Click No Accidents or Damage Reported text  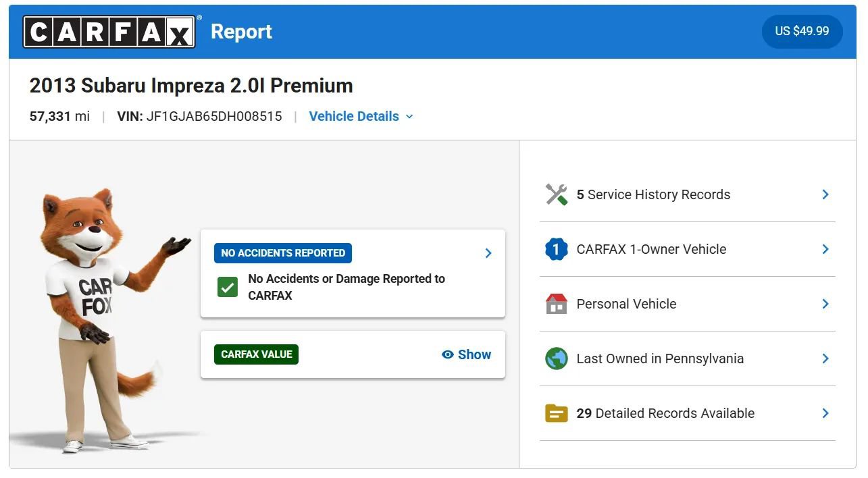(x=347, y=287)
